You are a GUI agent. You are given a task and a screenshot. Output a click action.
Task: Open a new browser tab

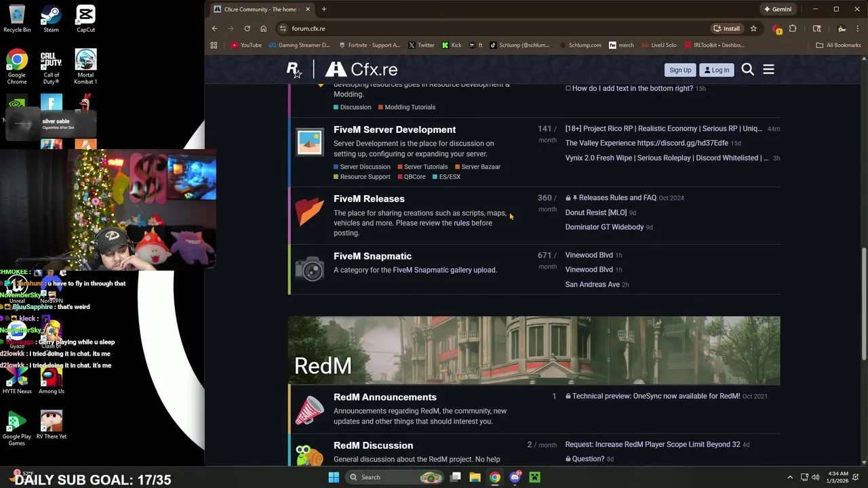pos(324,9)
